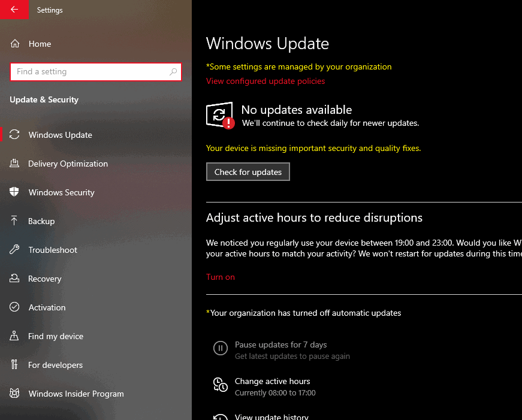Click the For developers tools icon

[x=14, y=364]
